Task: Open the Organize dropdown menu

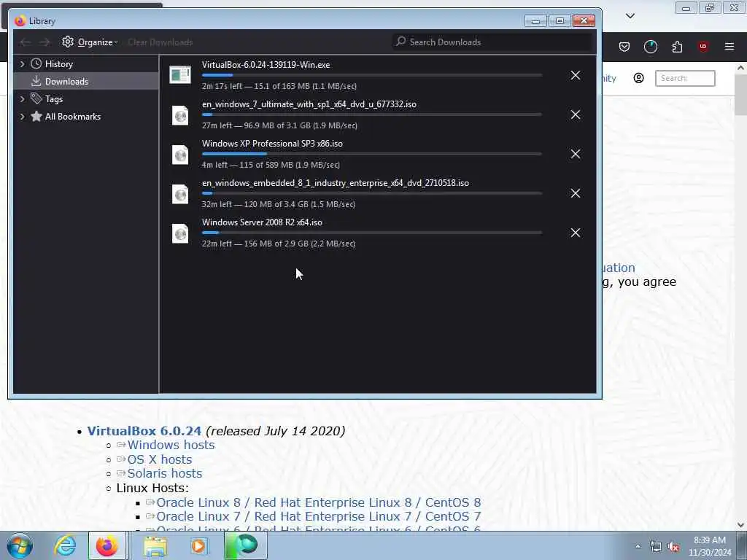Action: (x=90, y=42)
